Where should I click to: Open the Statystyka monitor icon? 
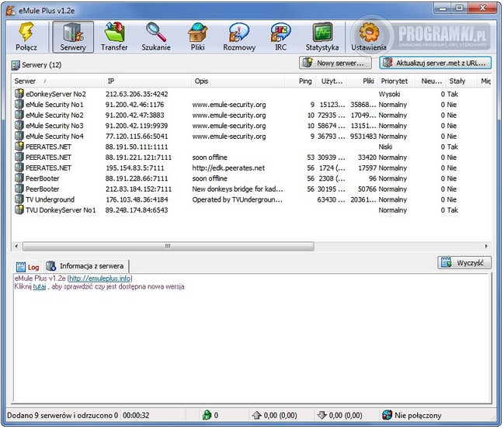[322, 32]
